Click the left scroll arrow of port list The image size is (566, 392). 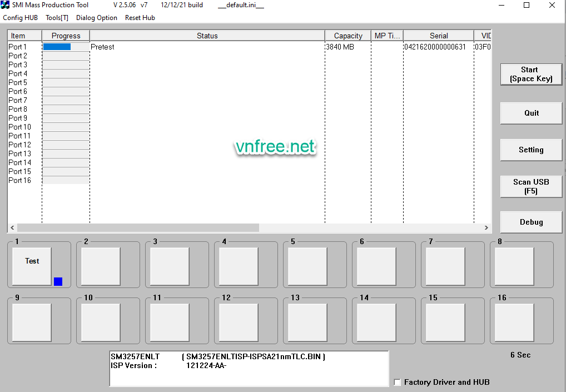[x=12, y=228]
